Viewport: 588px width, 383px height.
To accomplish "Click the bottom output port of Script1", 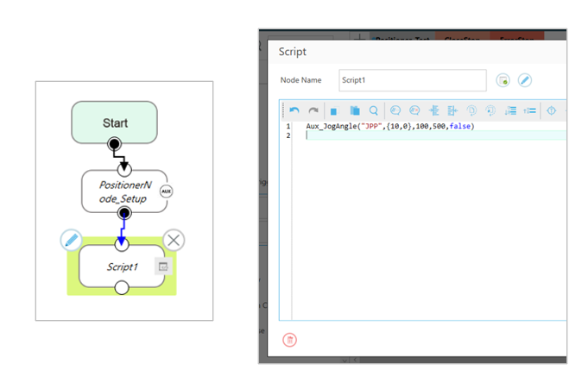I will tap(122, 287).
